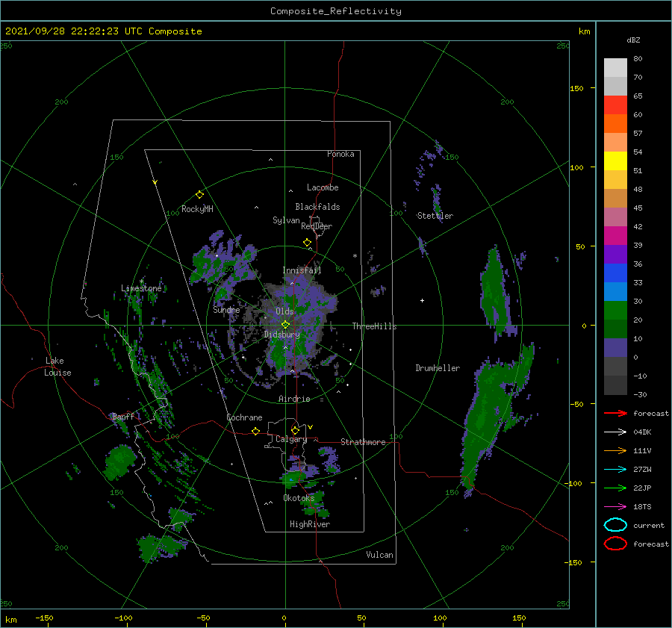The height and width of the screenshot is (628, 672).
Task: Click the Strathmore city label
Action: click(x=363, y=442)
